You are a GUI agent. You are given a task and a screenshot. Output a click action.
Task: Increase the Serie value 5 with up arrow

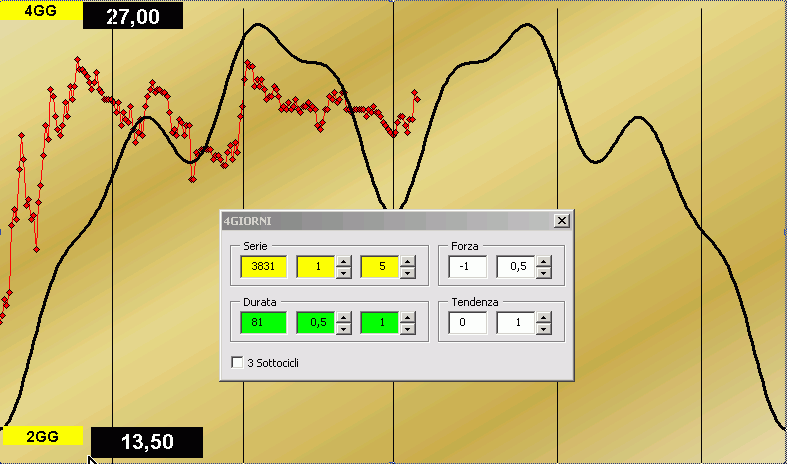point(408,261)
